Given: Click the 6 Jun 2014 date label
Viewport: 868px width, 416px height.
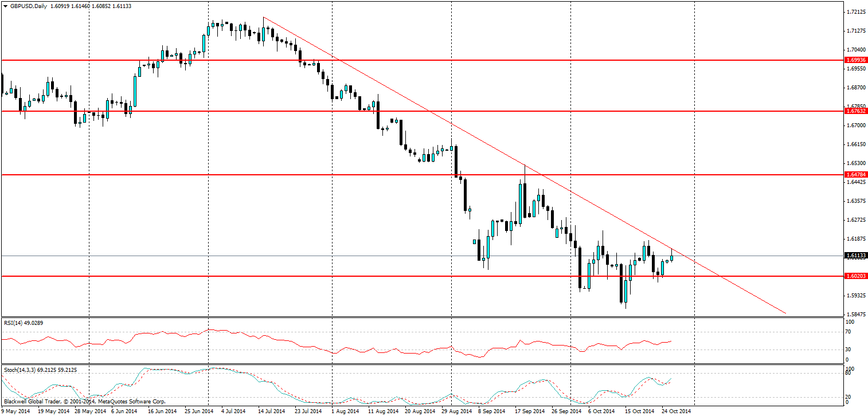Looking at the screenshot, I should [x=124, y=411].
